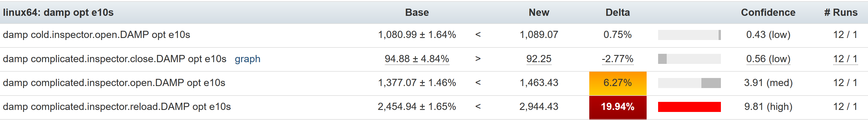Click the New column header
The height and width of the screenshot is (120, 868).
point(539,12)
